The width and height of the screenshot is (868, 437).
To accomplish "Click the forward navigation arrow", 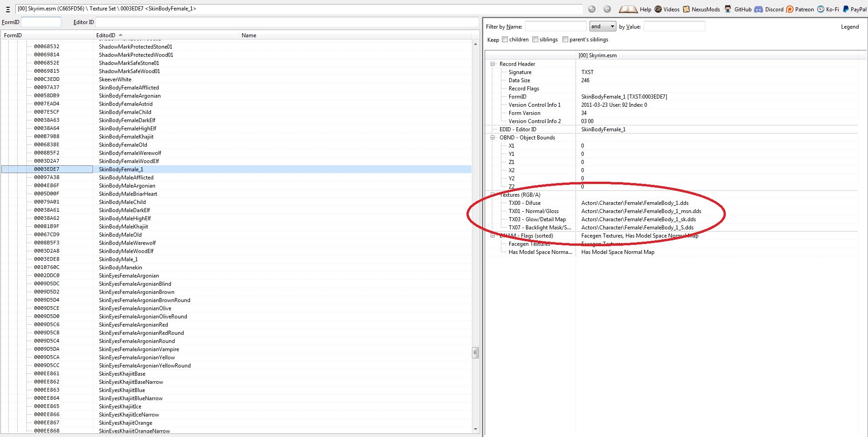I will point(607,9).
